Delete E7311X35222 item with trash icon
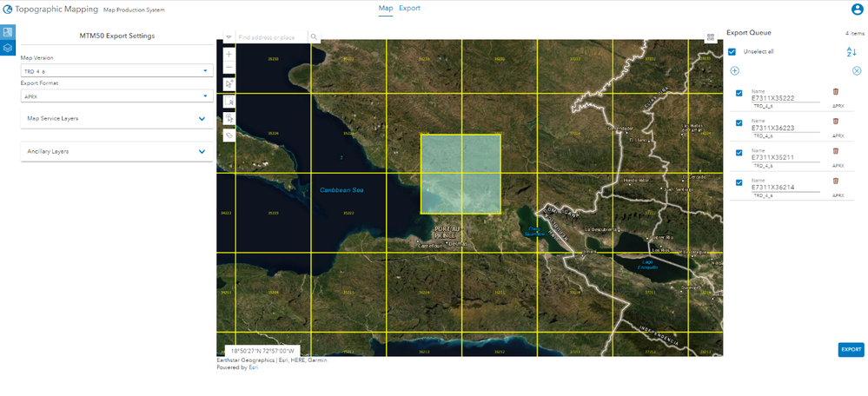 pyautogui.click(x=835, y=92)
